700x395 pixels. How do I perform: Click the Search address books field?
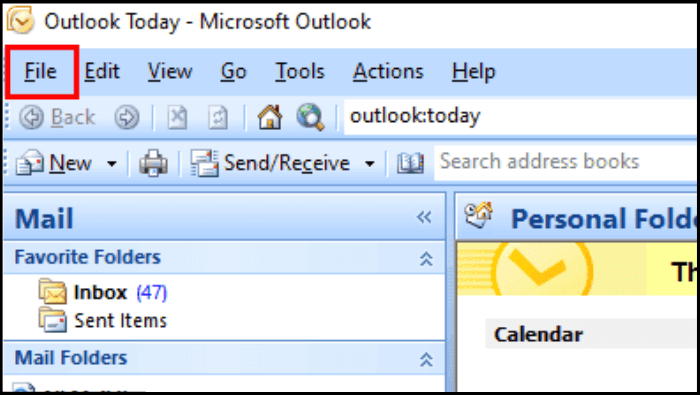click(x=565, y=162)
